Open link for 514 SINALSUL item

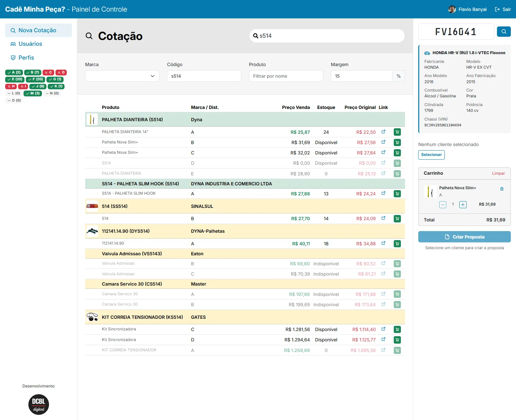pos(383,218)
